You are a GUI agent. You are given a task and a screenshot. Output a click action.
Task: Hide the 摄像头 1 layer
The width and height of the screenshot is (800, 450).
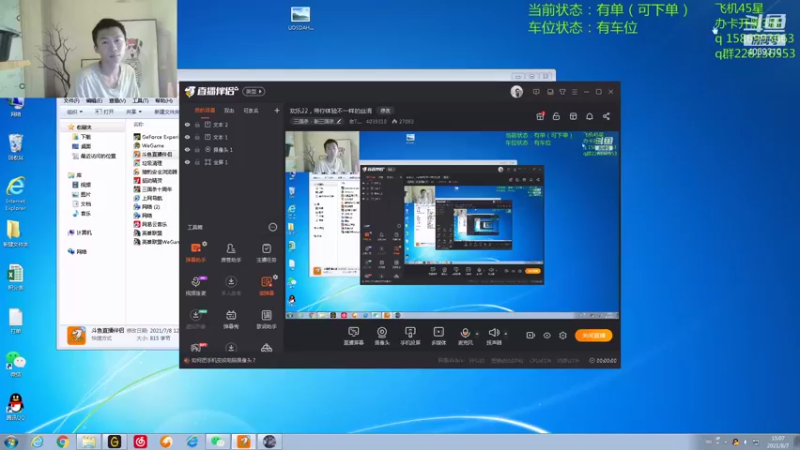[187, 149]
